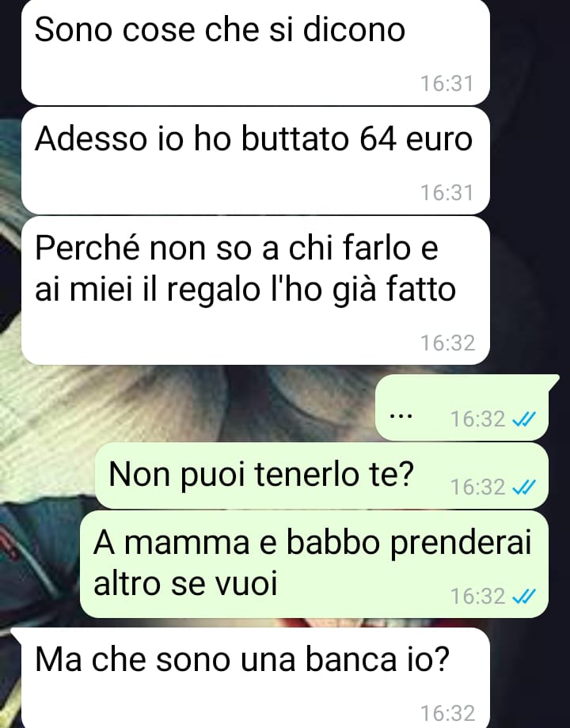Click 16:32 timestamp under 'l'ho già fatto'
The image size is (570, 728).
tap(448, 343)
